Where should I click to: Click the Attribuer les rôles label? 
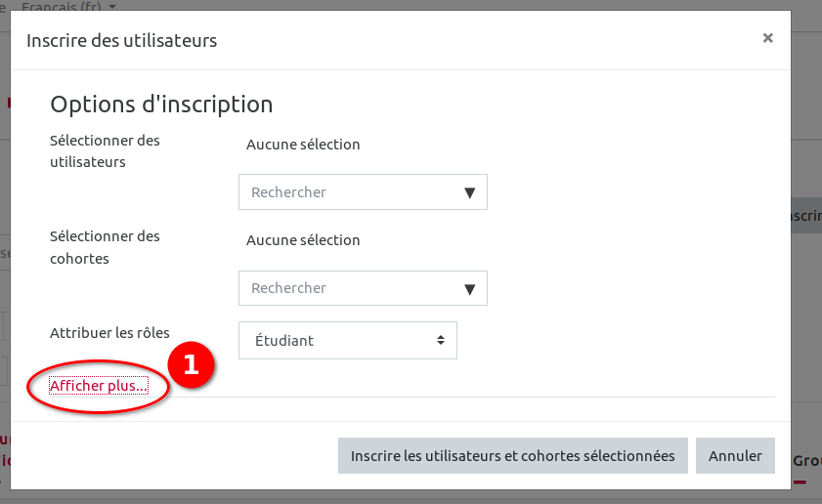tap(109, 333)
